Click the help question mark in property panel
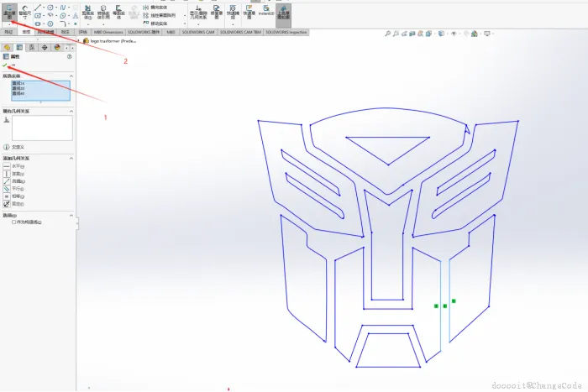 coord(69,56)
